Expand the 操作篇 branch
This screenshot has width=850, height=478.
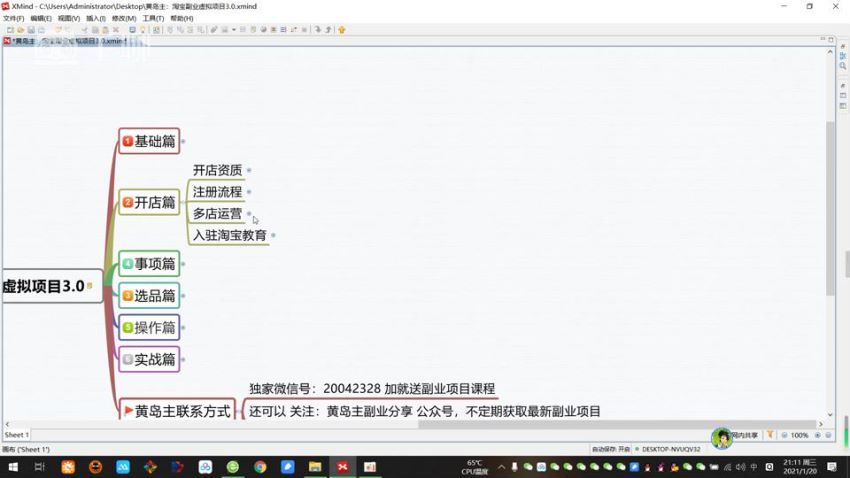183,327
